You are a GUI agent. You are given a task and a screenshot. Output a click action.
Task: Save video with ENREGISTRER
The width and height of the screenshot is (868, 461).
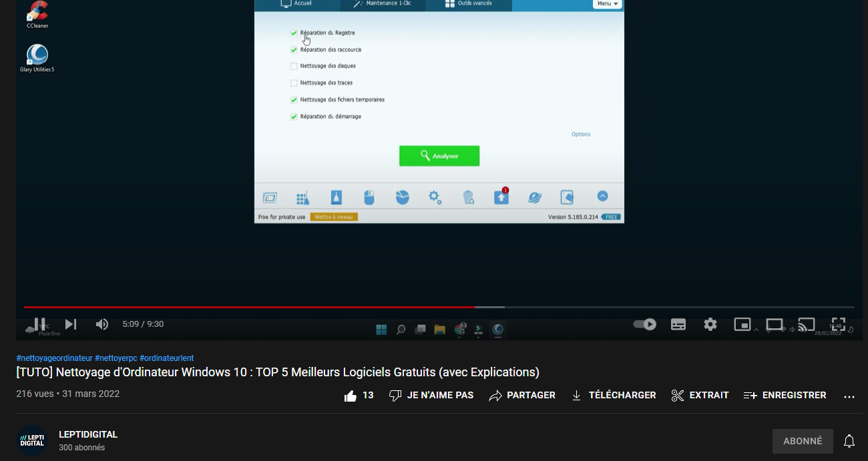click(x=785, y=396)
